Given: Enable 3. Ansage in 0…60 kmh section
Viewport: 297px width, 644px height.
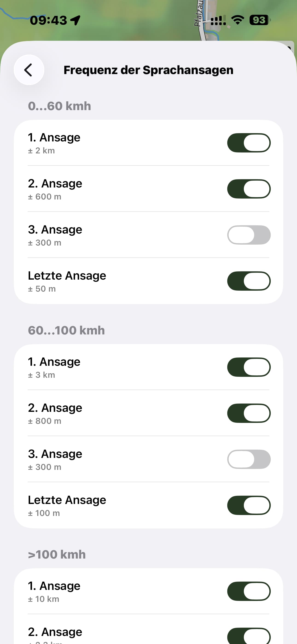Looking at the screenshot, I should pyautogui.click(x=249, y=235).
